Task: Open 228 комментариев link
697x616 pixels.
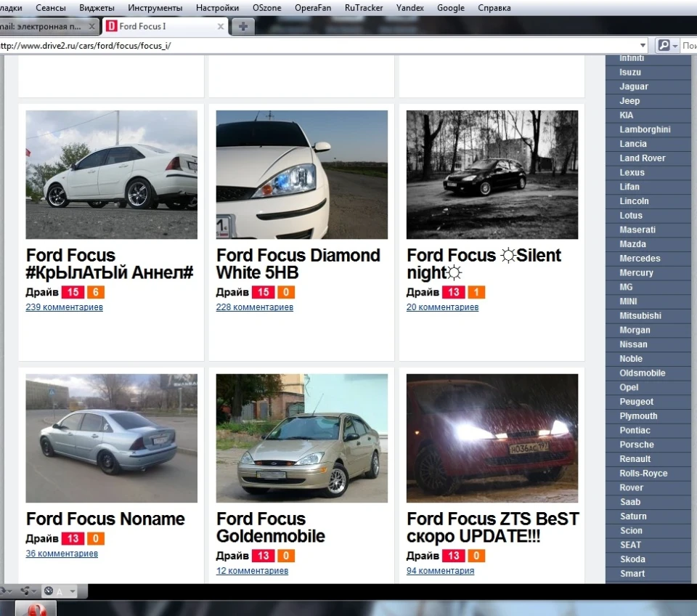Action: tap(255, 307)
